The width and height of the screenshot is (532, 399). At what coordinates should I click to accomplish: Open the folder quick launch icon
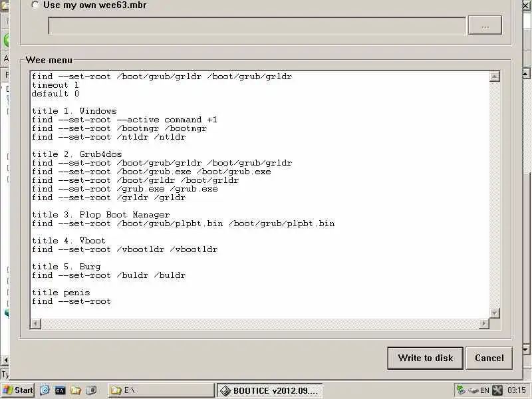[x=75, y=390]
